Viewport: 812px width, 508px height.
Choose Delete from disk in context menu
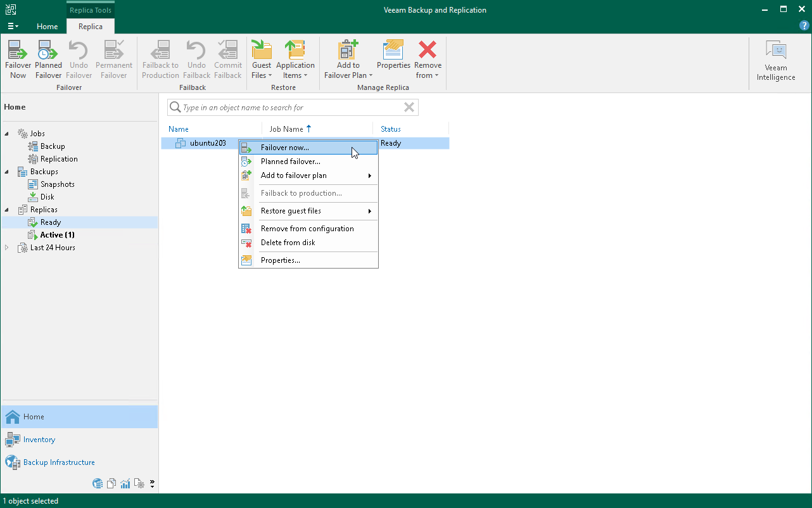point(308,243)
